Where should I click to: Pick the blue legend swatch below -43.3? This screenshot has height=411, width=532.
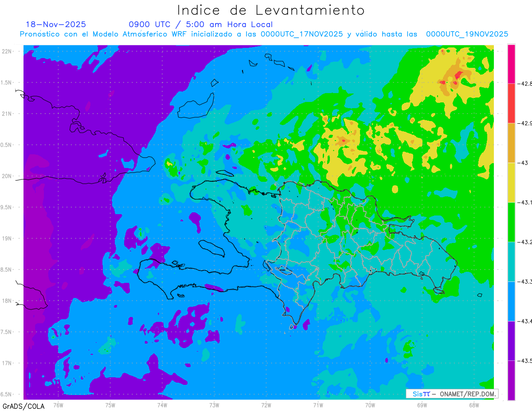point(511,301)
